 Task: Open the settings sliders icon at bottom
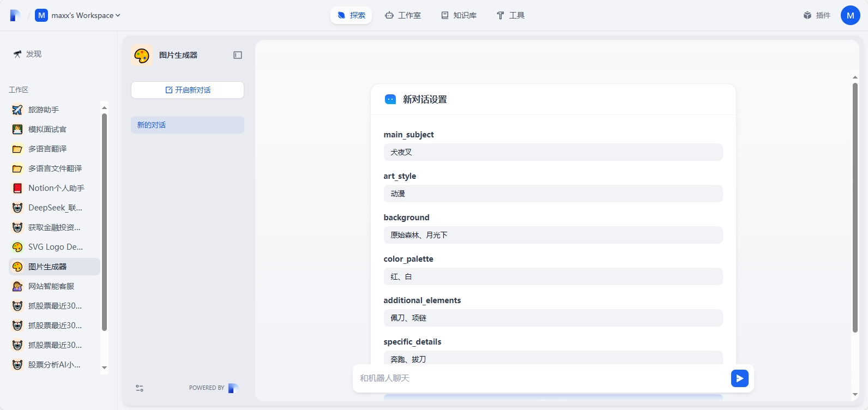(x=140, y=388)
